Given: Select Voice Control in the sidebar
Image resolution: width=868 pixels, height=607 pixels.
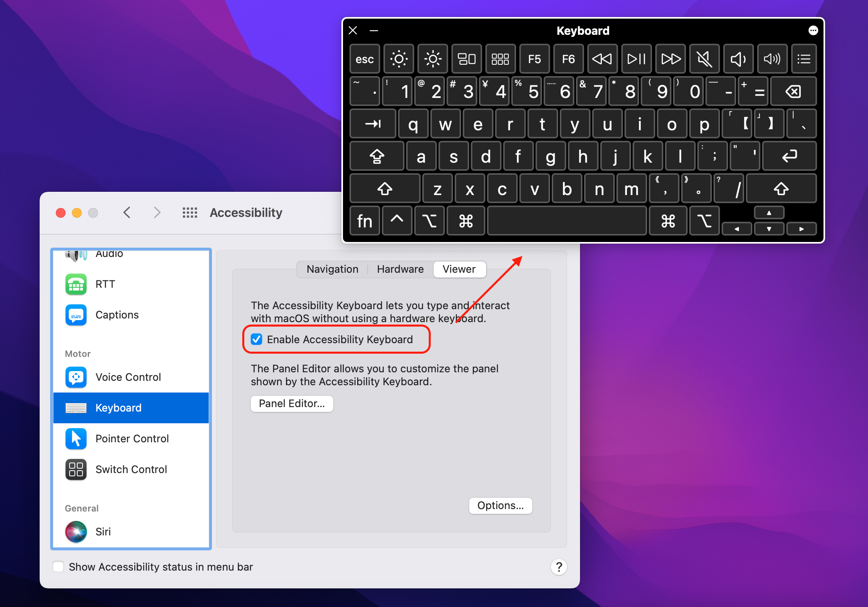Looking at the screenshot, I should click(x=128, y=377).
